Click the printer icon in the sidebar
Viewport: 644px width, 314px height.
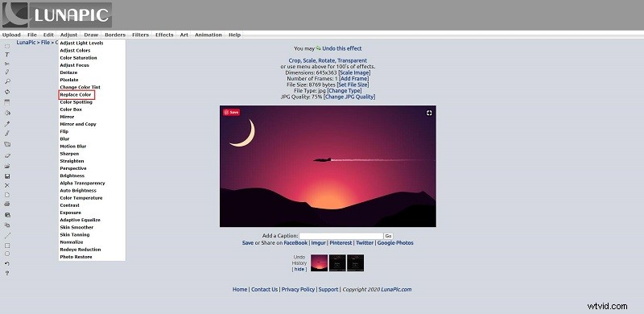(x=7, y=205)
